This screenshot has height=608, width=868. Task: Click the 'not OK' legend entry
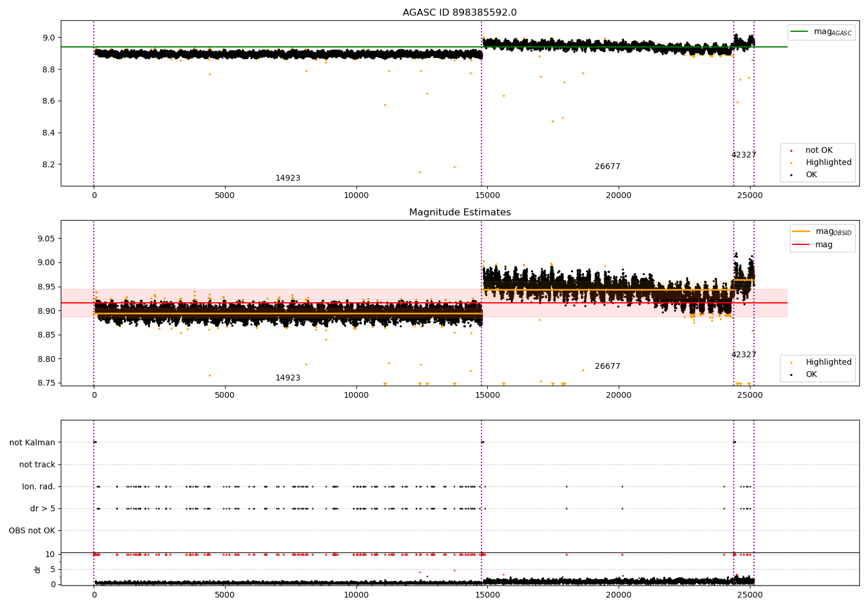pos(819,151)
